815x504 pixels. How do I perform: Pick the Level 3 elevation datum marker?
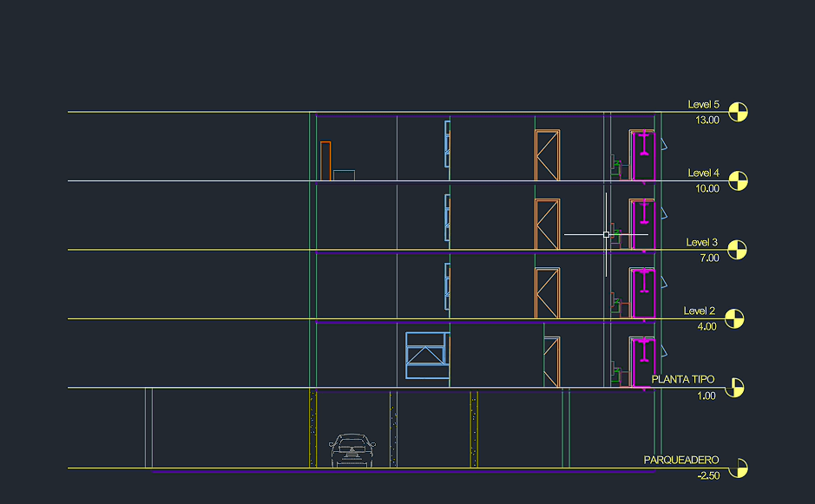coord(736,250)
